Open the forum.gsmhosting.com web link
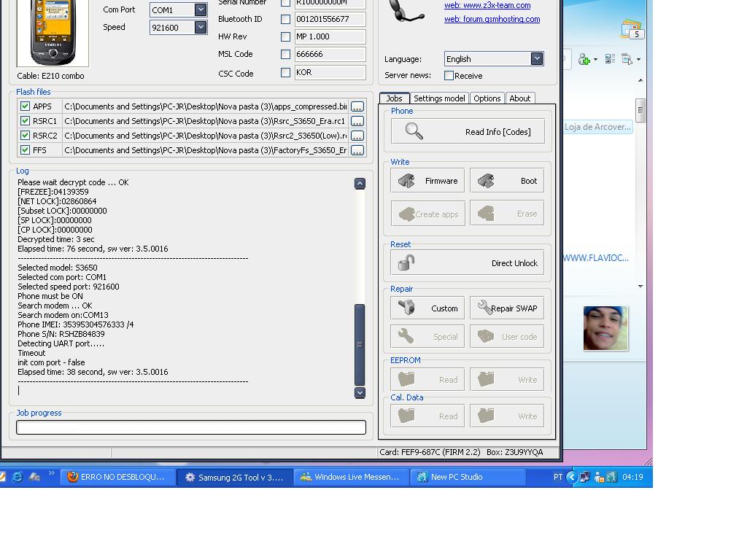This screenshot has height=560, width=747. (x=492, y=19)
